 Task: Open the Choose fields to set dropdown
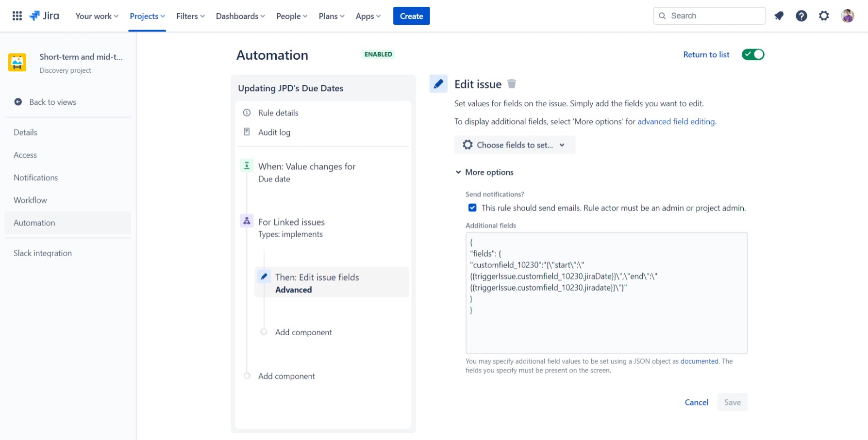click(x=515, y=145)
